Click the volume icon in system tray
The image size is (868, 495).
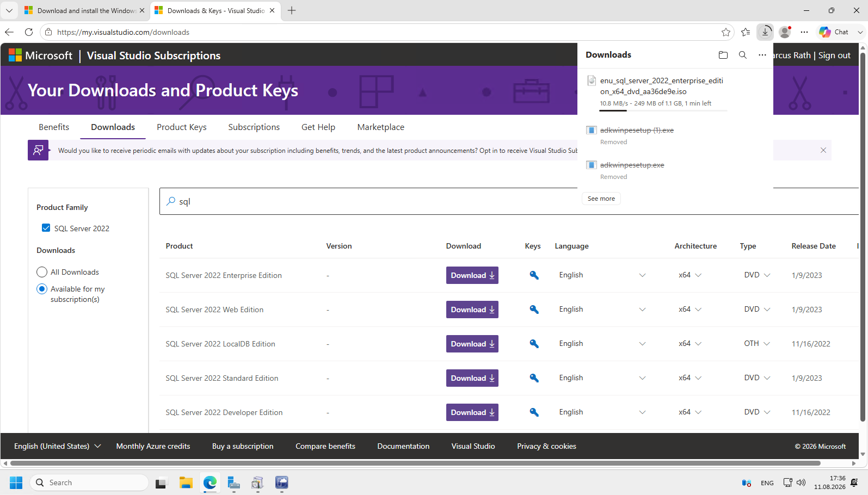801,482
